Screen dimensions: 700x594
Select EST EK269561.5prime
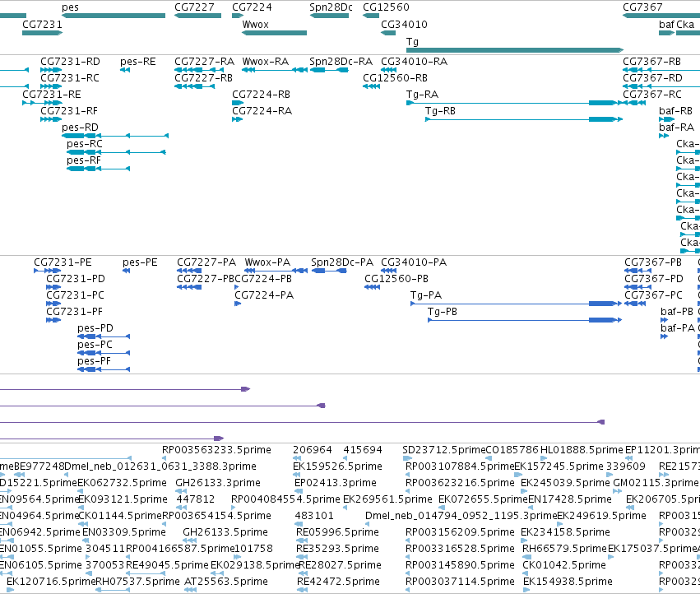tap(387, 499)
